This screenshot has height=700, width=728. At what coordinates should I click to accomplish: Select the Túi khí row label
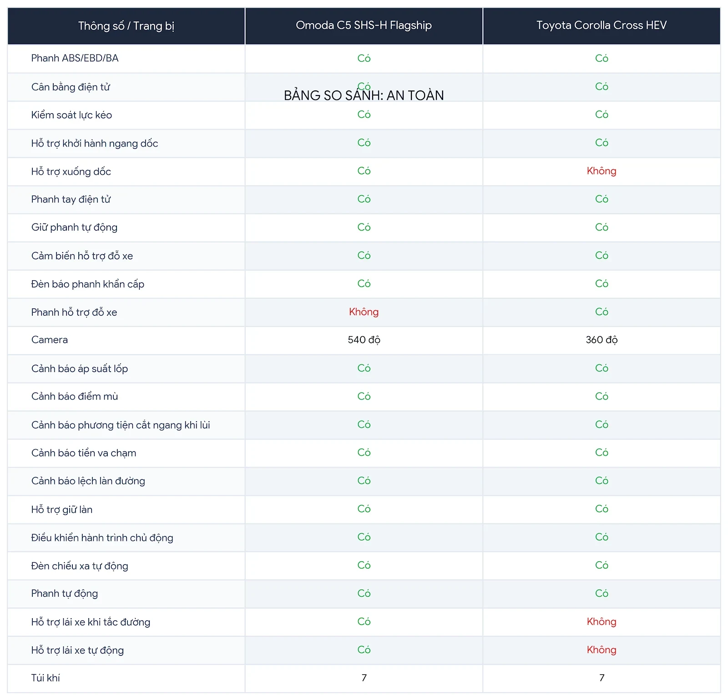[x=45, y=678]
